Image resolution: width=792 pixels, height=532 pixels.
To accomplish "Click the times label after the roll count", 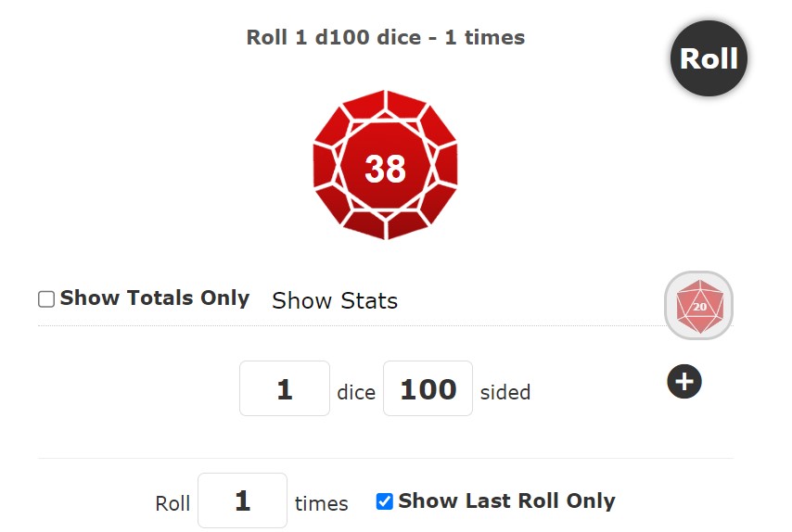I will (x=321, y=504).
